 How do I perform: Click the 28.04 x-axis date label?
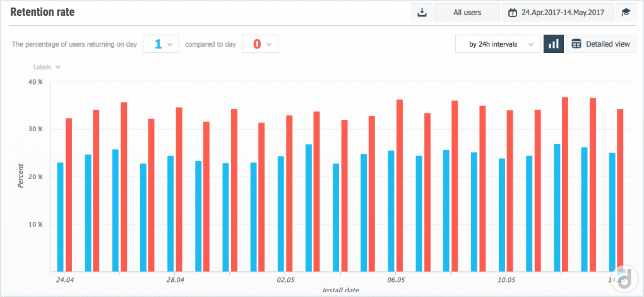(x=175, y=279)
